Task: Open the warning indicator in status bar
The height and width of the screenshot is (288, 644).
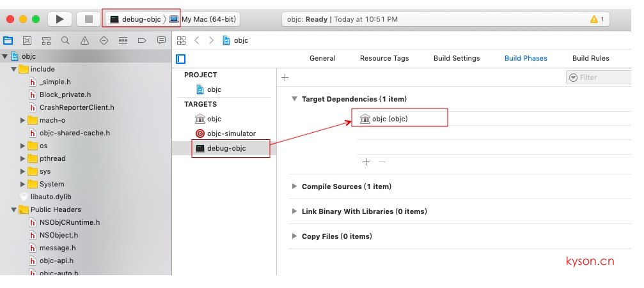Action: (x=597, y=19)
